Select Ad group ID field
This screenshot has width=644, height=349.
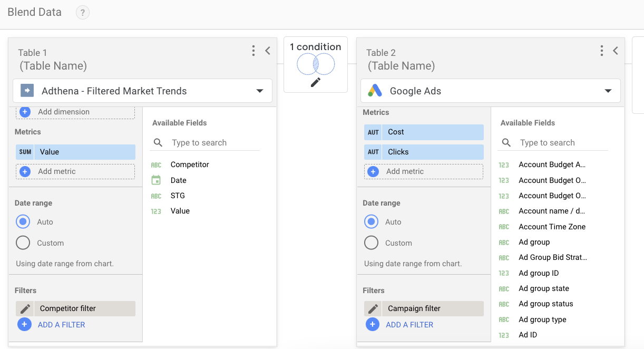(x=539, y=273)
